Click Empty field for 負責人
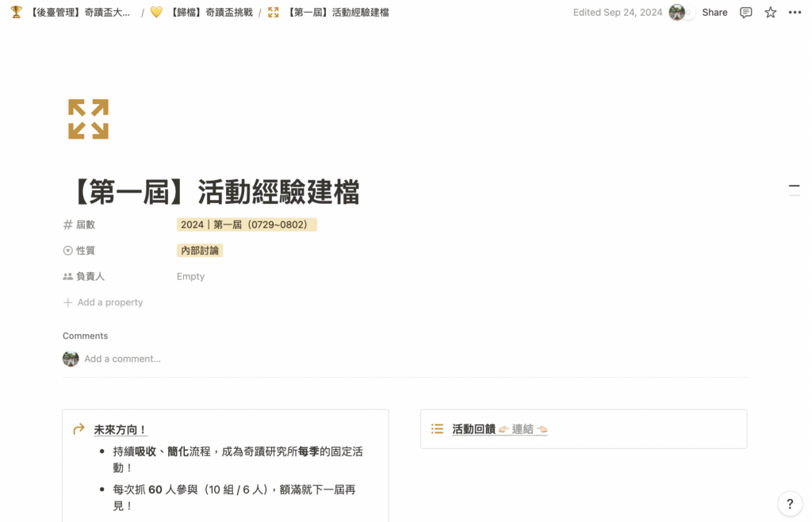Image resolution: width=812 pixels, height=522 pixels. tap(190, 277)
